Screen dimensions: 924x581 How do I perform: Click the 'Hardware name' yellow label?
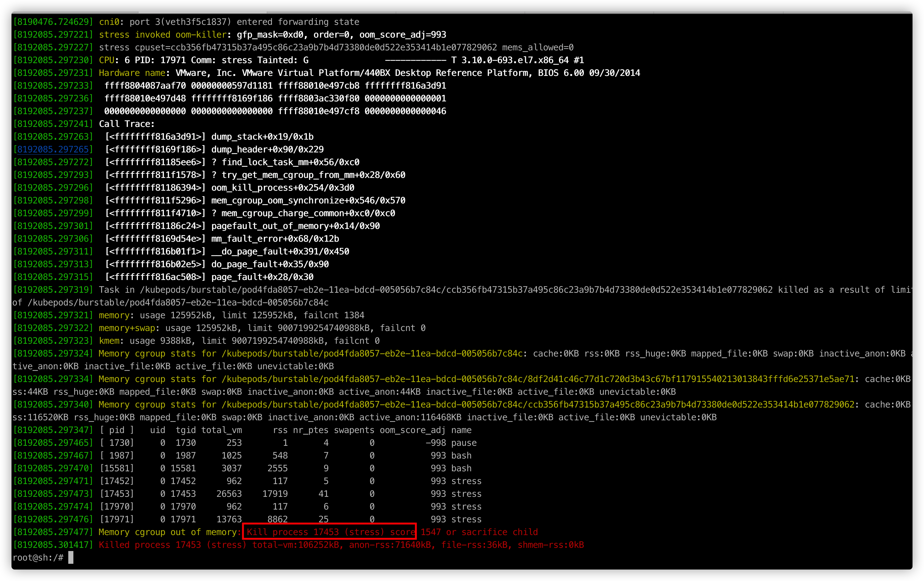(x=132, y=73)
